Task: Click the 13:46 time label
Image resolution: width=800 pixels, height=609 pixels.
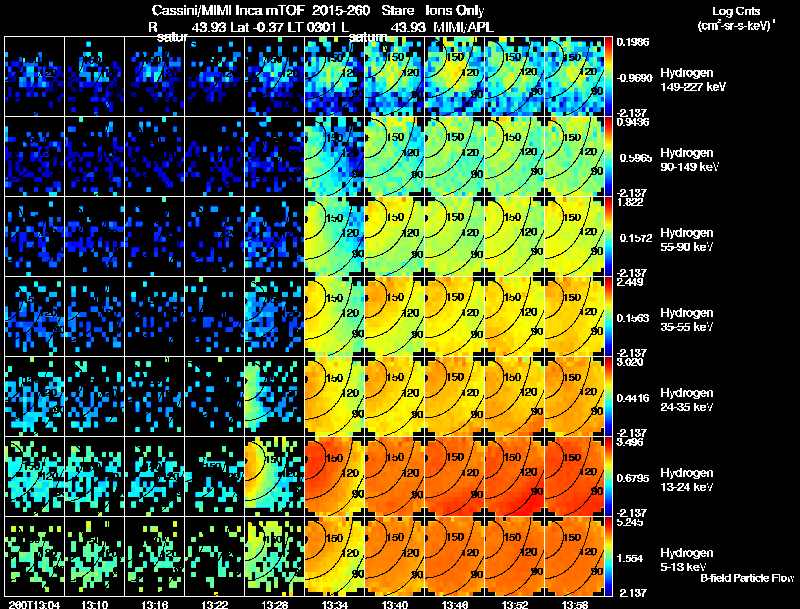Action: pos(455,605)
